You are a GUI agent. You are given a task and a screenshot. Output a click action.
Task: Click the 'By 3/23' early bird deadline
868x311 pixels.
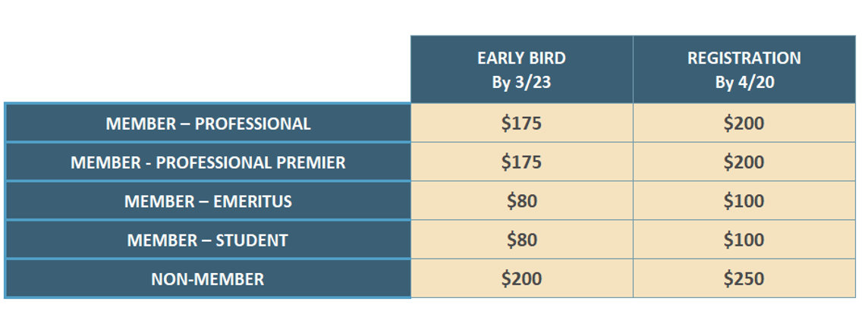(521, 83)
